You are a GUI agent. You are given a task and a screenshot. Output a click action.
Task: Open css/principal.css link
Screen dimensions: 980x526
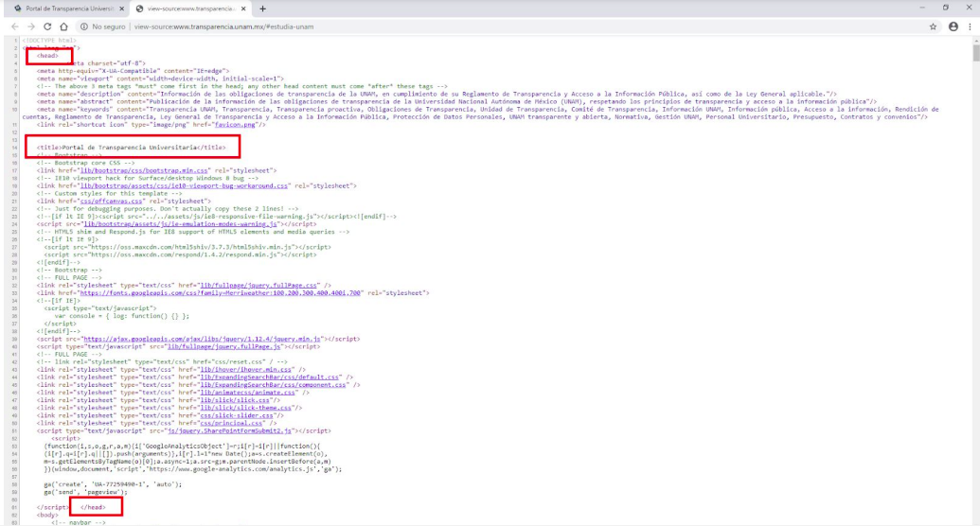click(x=231, y=423)
